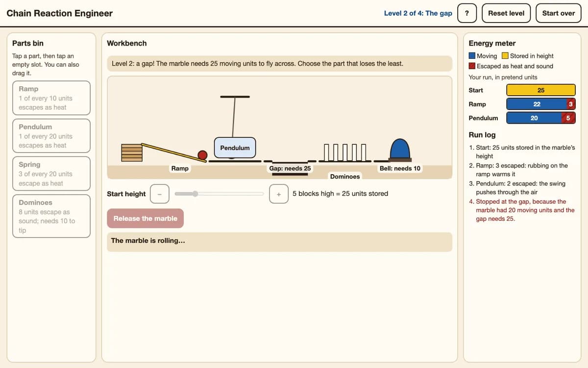Click the yellow Start energy bar
This screenshot has height=368, width=588.
[x=541, y=90]
